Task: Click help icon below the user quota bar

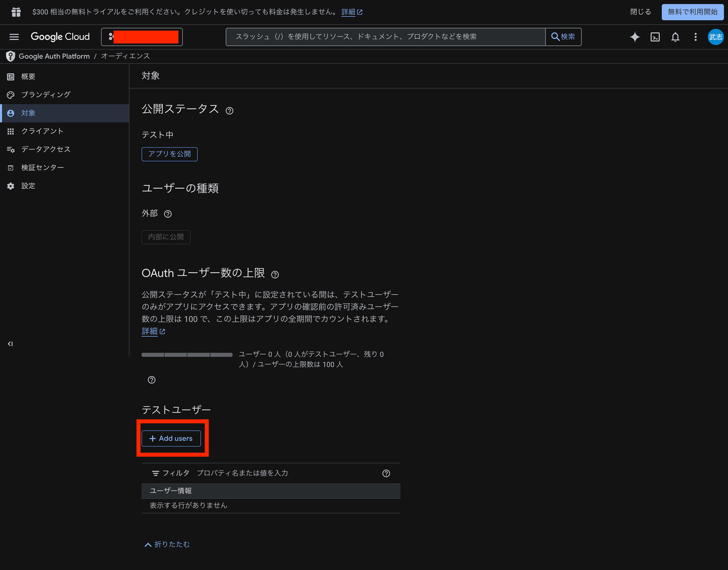Action: 152,380
